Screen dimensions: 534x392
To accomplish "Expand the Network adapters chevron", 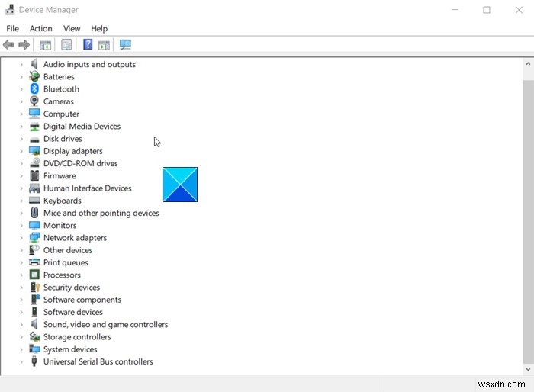I will pyautogui.click(x=21, y=238).
